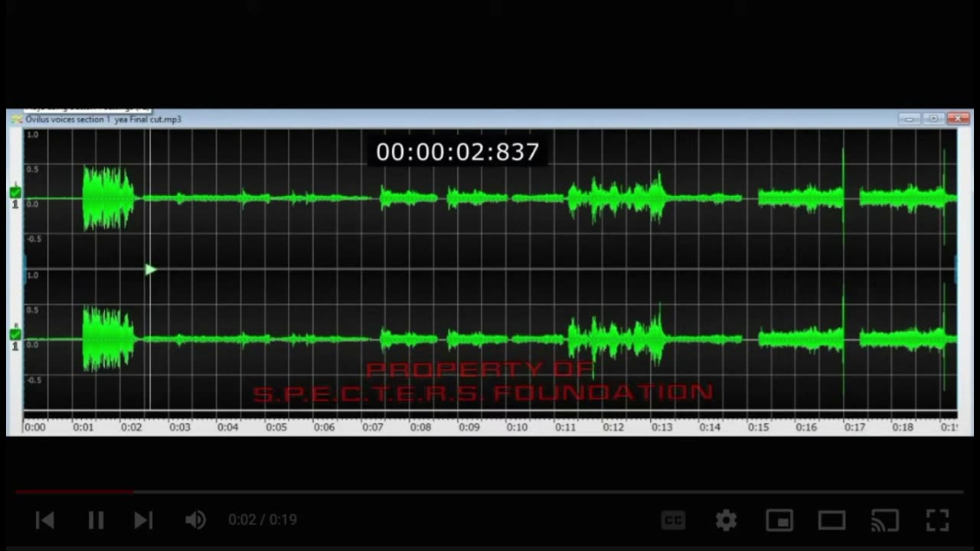Cast video to a device icon
The width and height of the screenshot is (980, 551).
tap(885, 520)
